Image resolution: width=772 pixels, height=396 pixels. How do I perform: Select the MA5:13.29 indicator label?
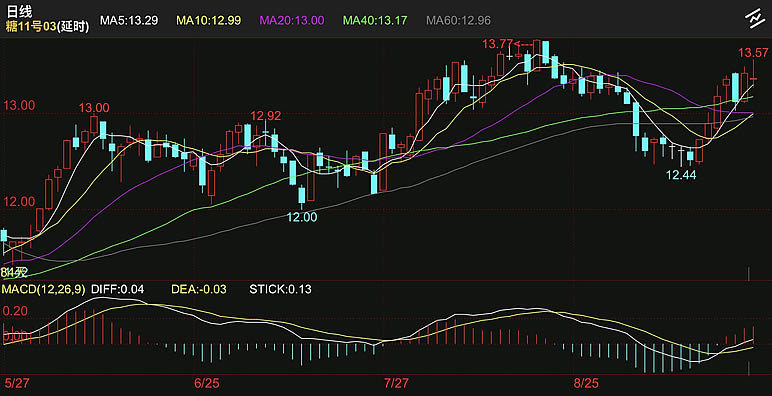point(129,20)
